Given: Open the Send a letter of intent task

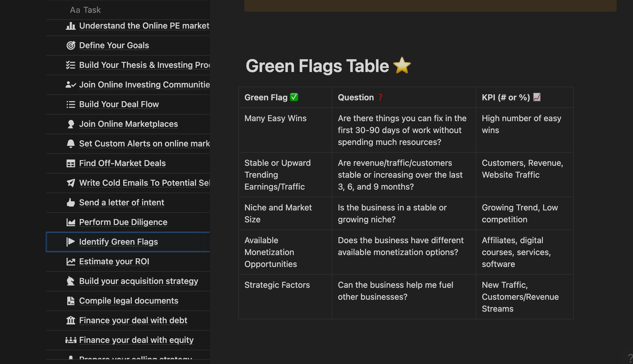Looking at the screenshot, I should coord(121,202).
